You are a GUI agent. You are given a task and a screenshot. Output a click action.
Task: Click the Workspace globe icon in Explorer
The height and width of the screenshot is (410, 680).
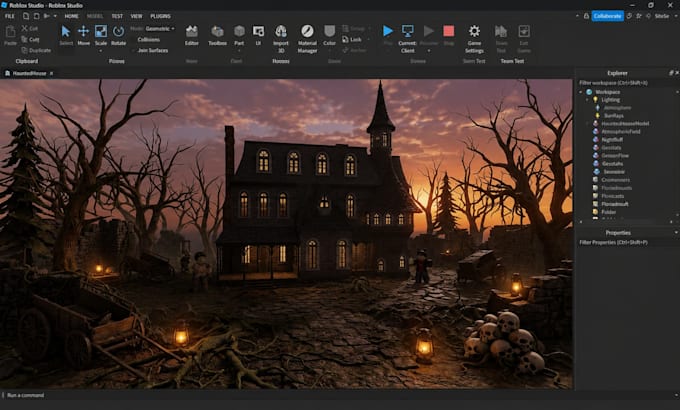pos(589,92)
